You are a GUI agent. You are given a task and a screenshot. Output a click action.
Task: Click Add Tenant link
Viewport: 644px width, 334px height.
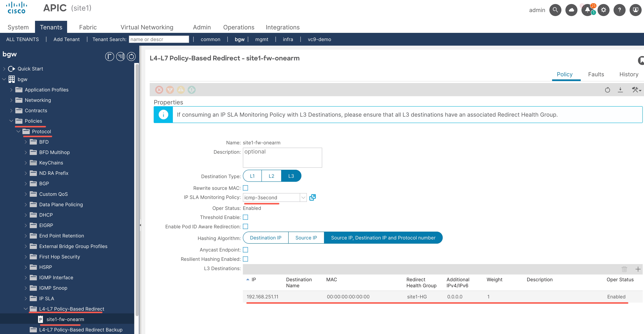(67, 39)
